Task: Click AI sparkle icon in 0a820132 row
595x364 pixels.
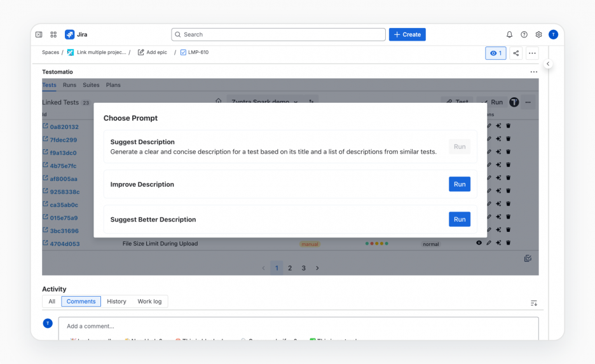Action: click(498, 126)
